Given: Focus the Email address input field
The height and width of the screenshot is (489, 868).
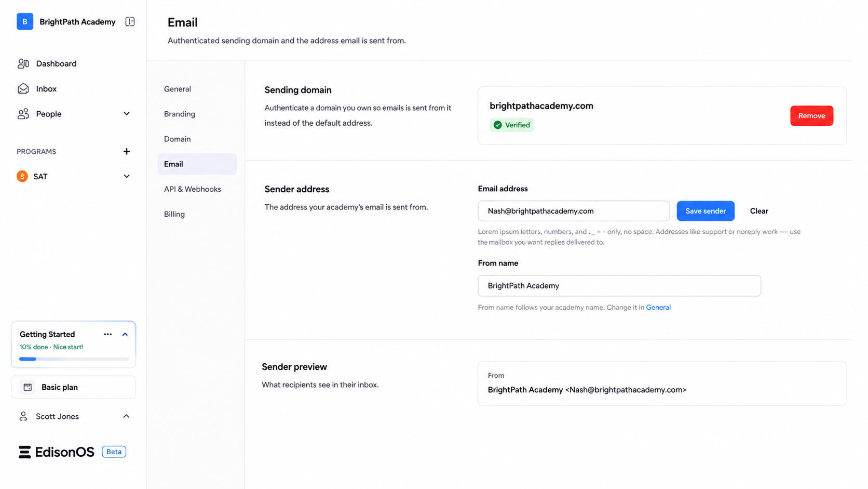Looking at the screenshot, I should tap(574, 211).
